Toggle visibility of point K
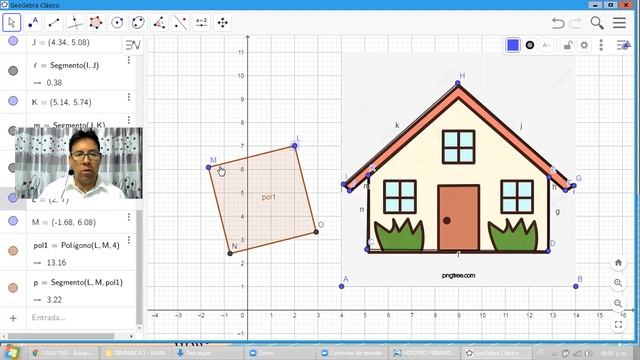The width and height of the screenshot is (640, 360). tap(13, 101)
